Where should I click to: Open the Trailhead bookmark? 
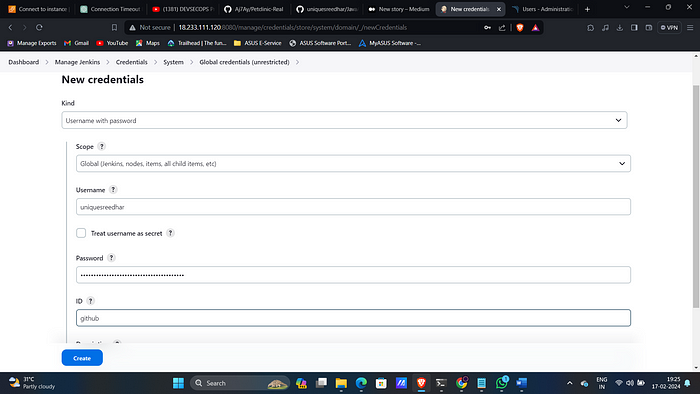point(197,43)
